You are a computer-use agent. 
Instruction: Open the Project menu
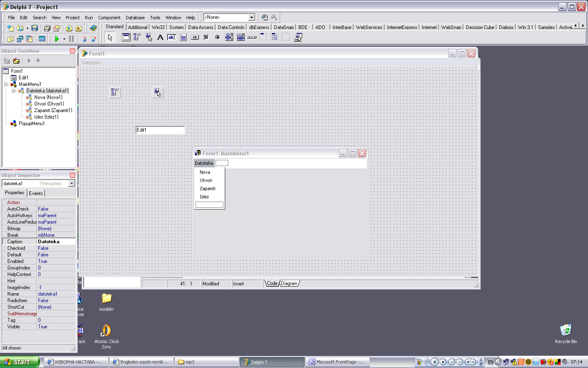click(73, 18)
